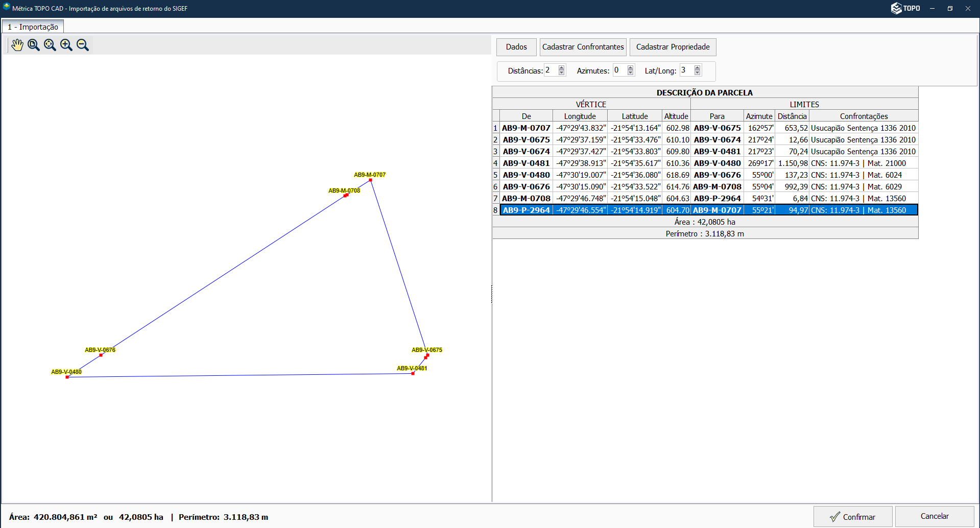980x528 pixels.
Task: Increase the Lat/Long decimal value
Action: [698, 67]
